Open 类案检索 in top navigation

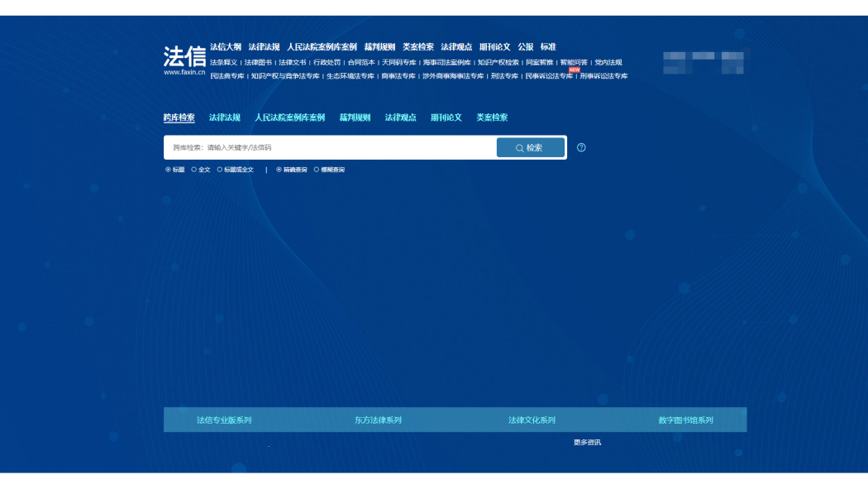click(418, 47)
